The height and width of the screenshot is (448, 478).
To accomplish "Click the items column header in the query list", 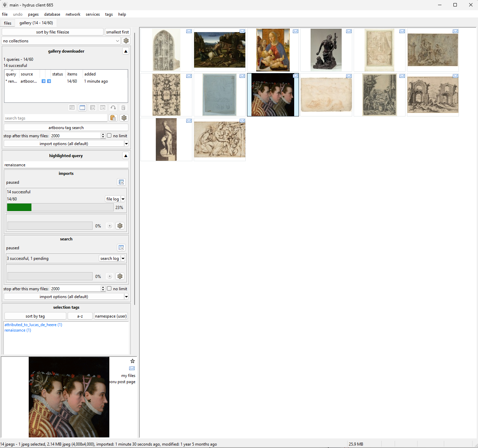I will click(72, 74).
